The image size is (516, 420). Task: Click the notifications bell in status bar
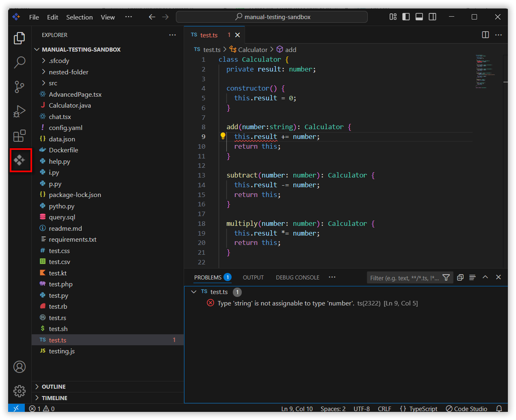pos(499,409)
